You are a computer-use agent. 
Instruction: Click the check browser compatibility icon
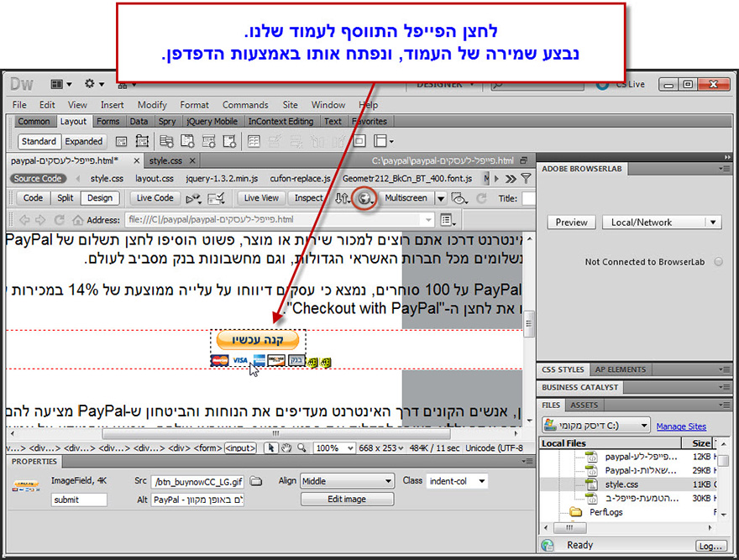tap(216, 198)
